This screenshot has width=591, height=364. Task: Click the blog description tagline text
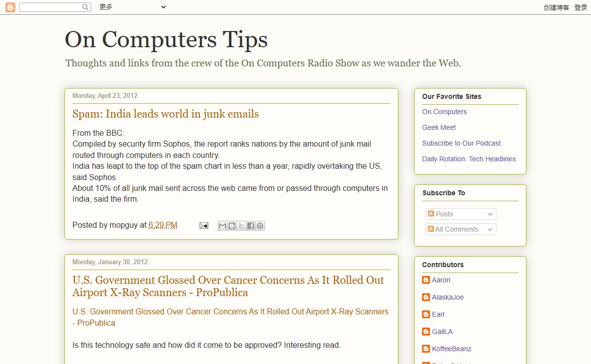263,63
